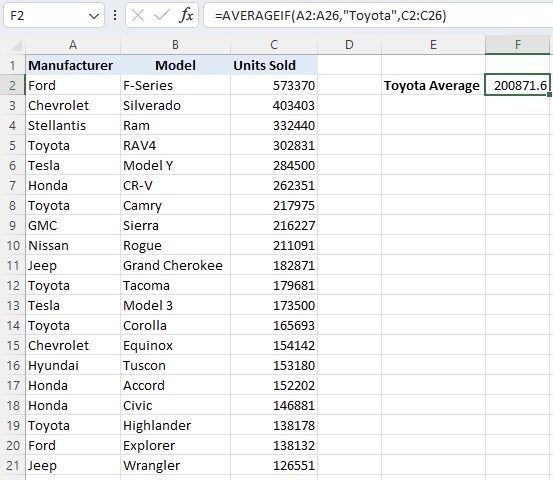Select the cell with 284500
553x480 pixels.
click(274, 165)
